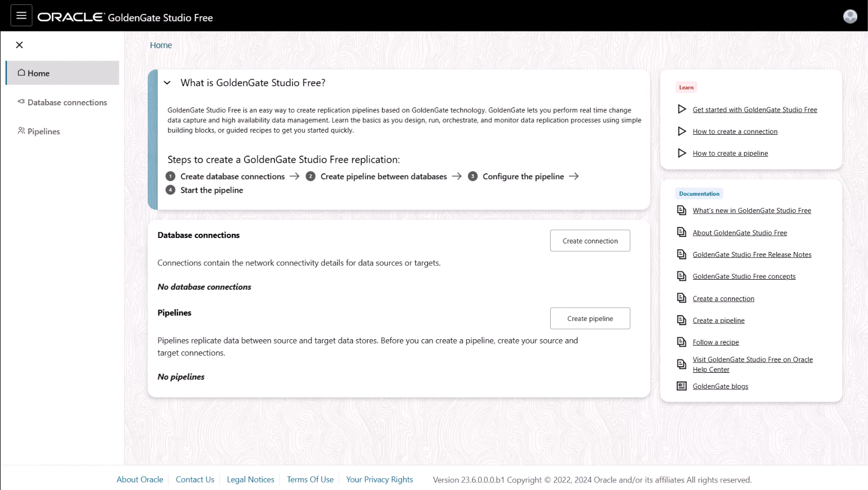Click step 2 'Create pipeline between databases'
868x490 pixels.
click(x=383, y=176)
